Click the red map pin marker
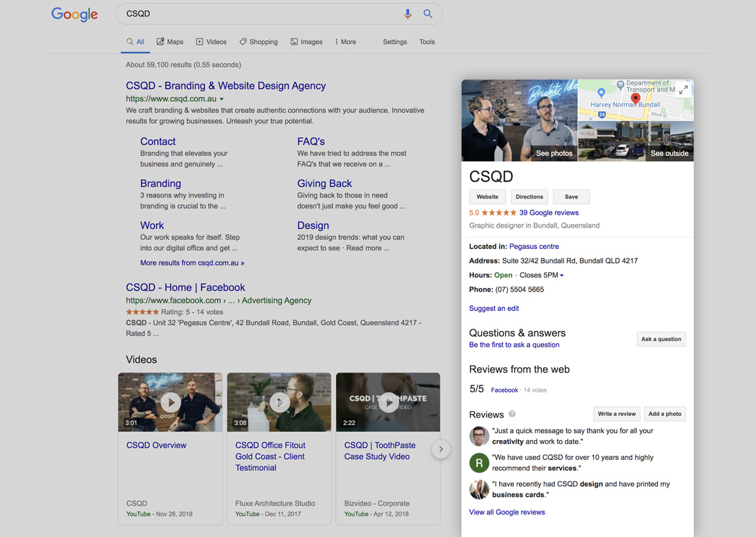Viewport: 756px width, 537px height. [636, 99]
